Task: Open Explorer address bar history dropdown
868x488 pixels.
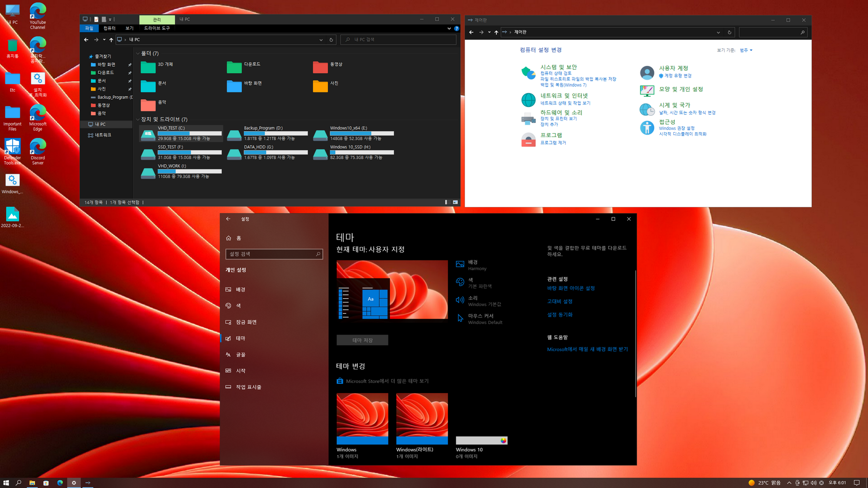Action: [x=321, y=40]
